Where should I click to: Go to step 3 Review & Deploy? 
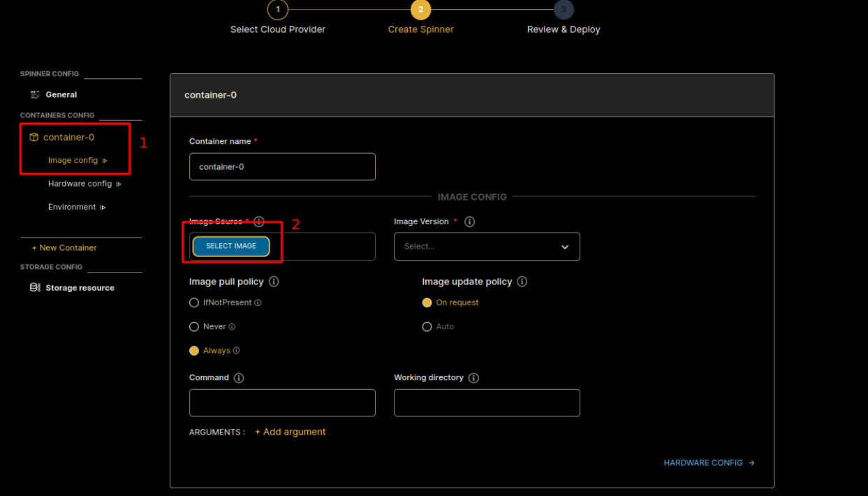[564, 10]
